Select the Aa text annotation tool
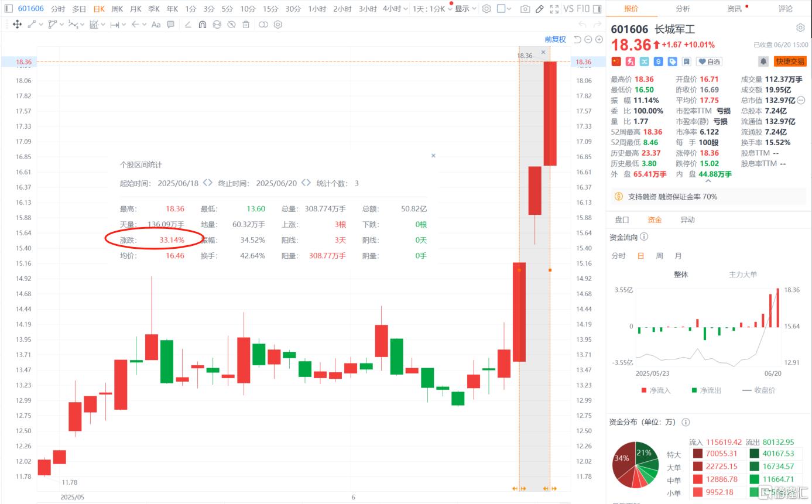Viewport: 812px width, 504px height. pos(156,25)
